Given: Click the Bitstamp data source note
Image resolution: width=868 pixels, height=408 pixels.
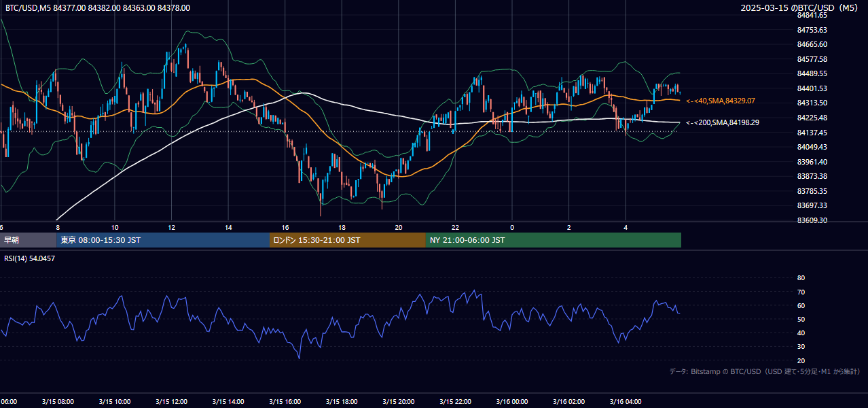Looking at the screenshot, I should click(x=765, y=371).
